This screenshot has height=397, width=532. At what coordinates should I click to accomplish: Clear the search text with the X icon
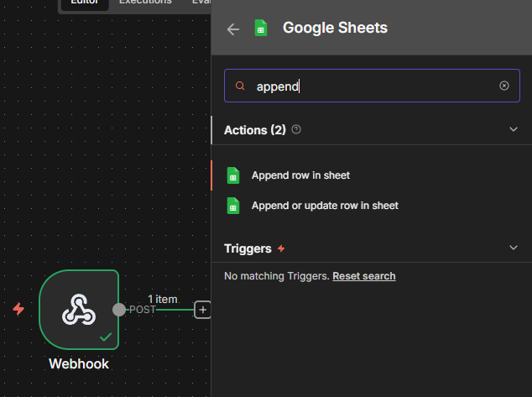coord(504,86)
